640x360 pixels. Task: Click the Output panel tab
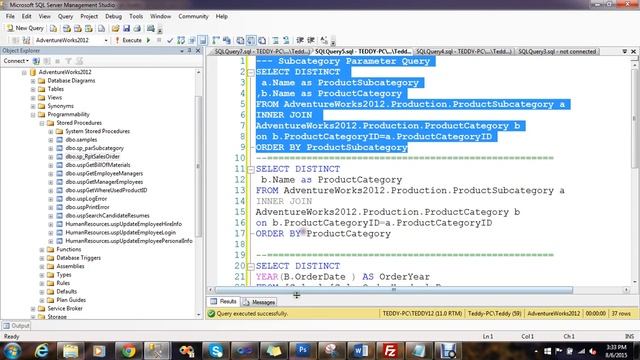click(16, 326)
